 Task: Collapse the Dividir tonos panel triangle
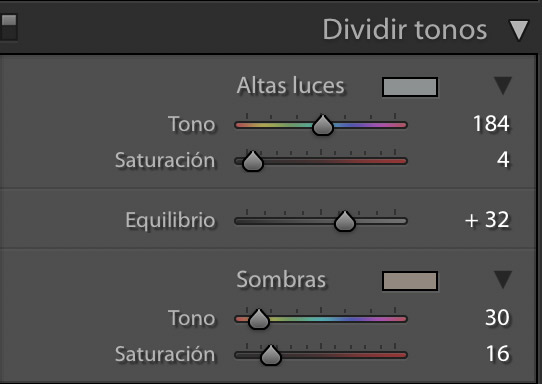[519, 30]
